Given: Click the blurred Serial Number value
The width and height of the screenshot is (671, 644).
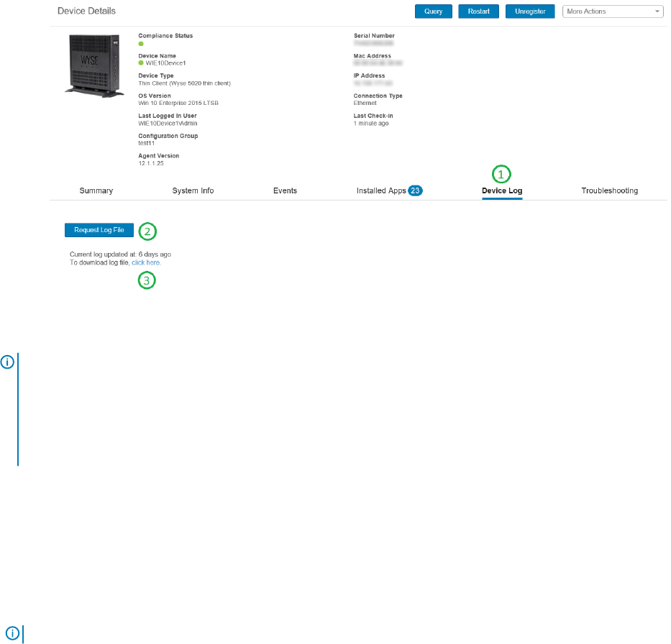Looking at the screenshot, I should tap(373, 43).
